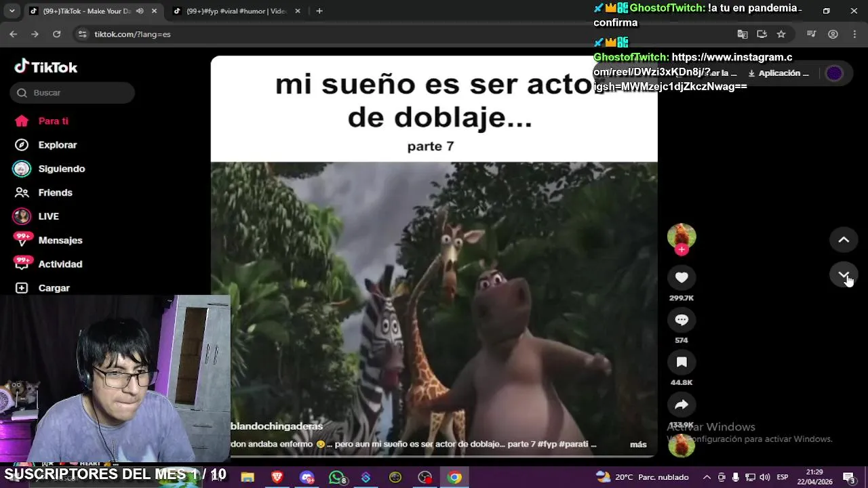Switch to the '#fyp #viral #humor' tab
This screenshot has height=488, width=868.
tap(235, 11)
